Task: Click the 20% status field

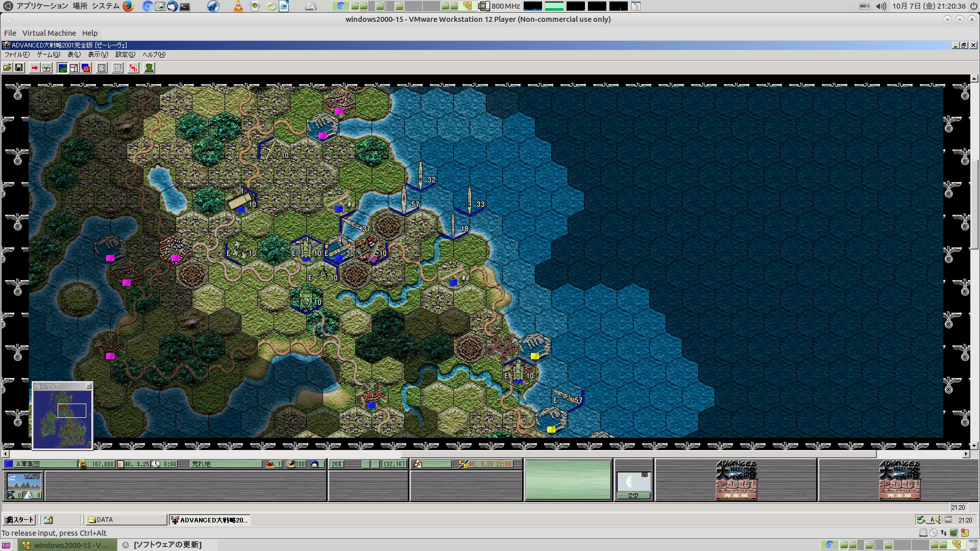Action: pos(337,464)
